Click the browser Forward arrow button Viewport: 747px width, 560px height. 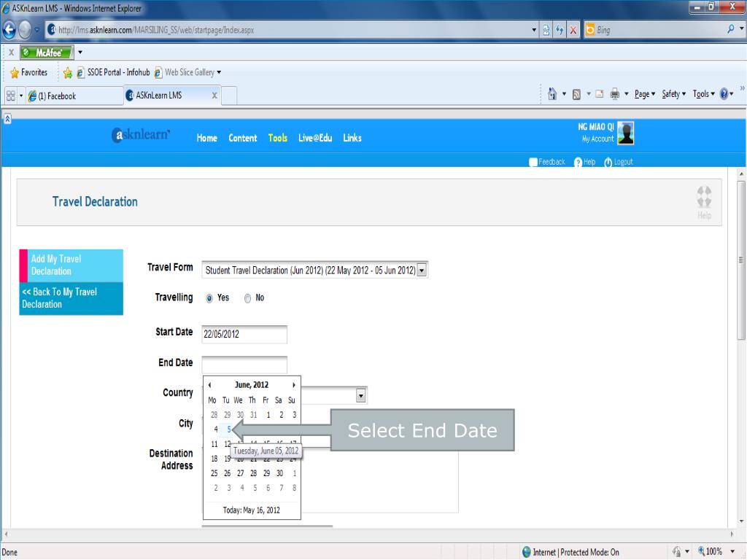click(25, 30)
